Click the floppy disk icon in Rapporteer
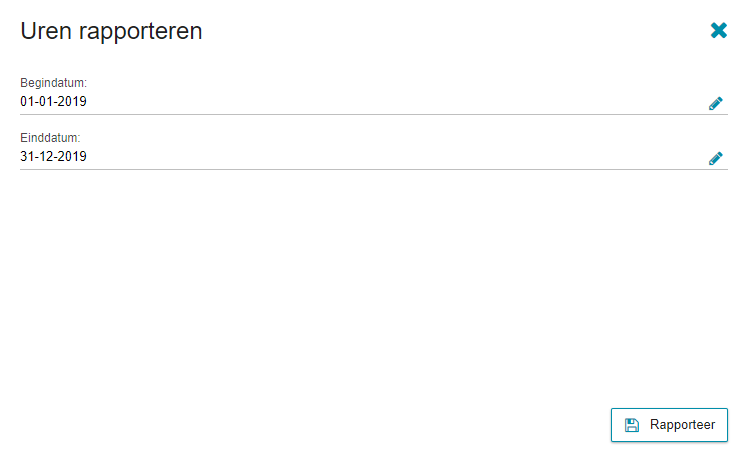The width and height of the screenshot is (749, 460). (632, 425)
